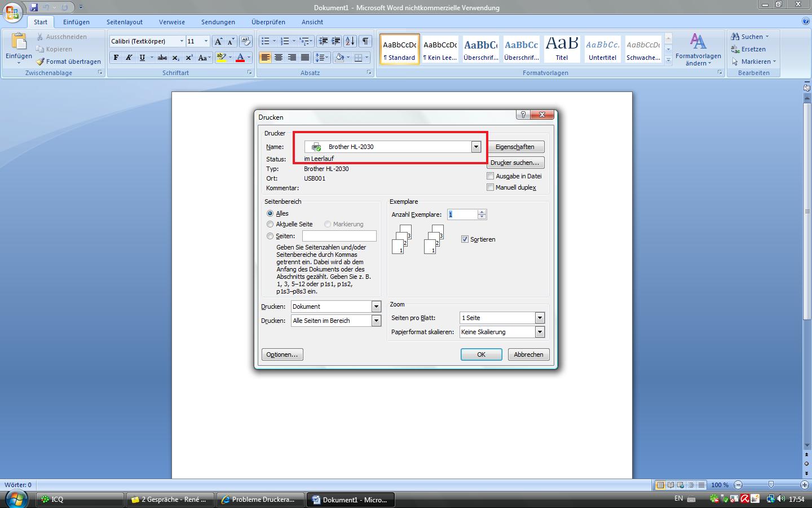This screenshot has height=508, width=812.
Task: Decrease paragraph indent
Action: coord(323,41)
